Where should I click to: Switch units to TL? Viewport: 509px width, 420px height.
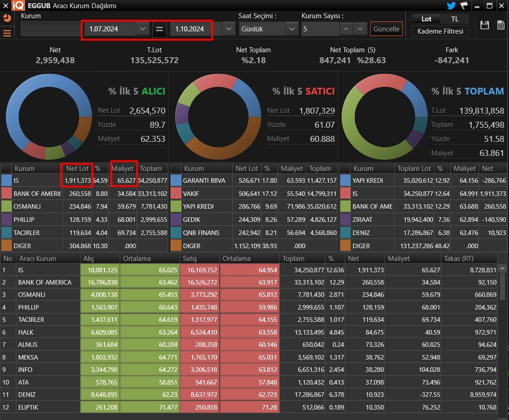tap(455, 19)
